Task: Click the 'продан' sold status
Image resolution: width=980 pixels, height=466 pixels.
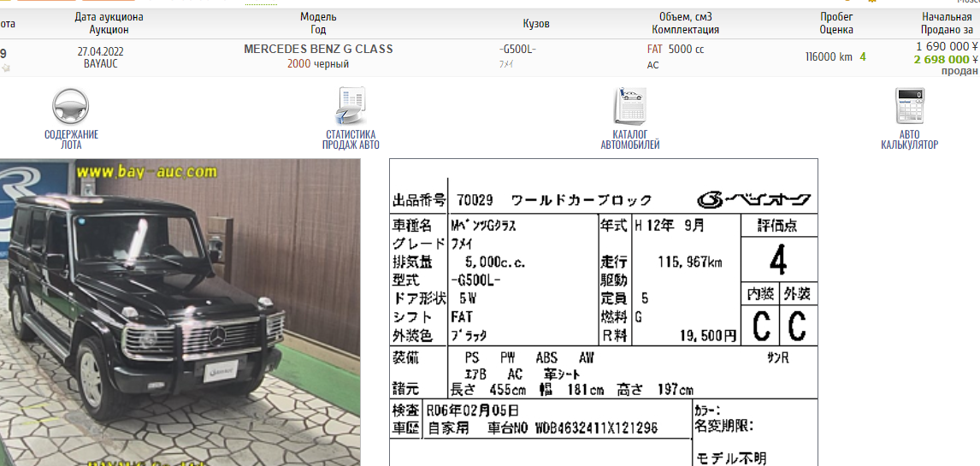Action: pos(960,71)
